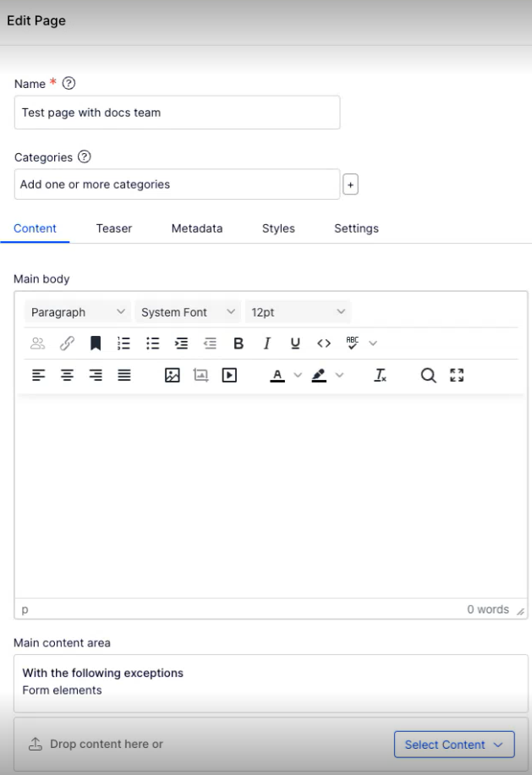Open the System Font dropdown
Viewport: 532px width, 775px height.
tap(187, 311)
